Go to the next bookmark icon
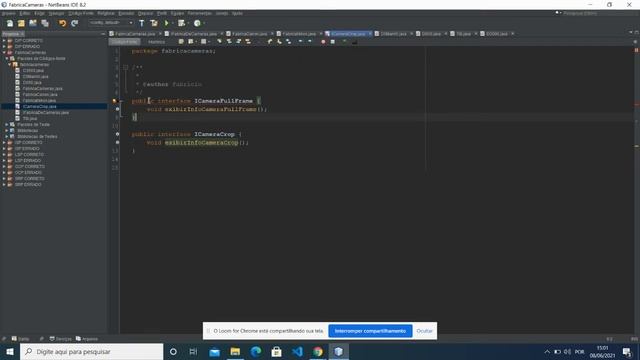The width and height of the screenshot is (640, 360). (279, 42)
